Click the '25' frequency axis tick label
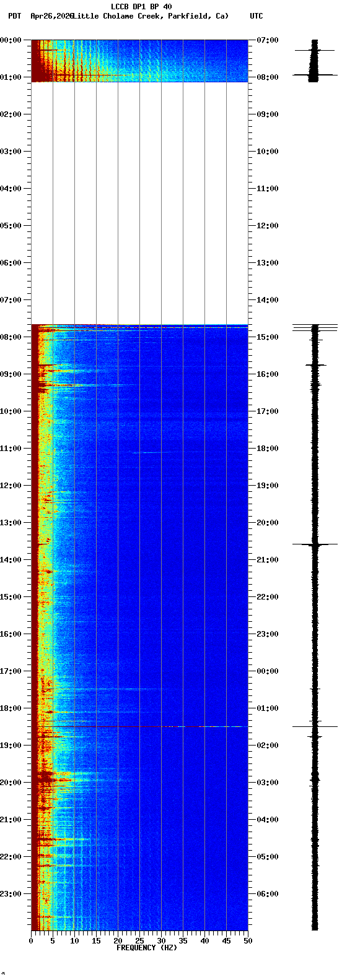This screenshot has width=342, height=980. tap(139, 942)
